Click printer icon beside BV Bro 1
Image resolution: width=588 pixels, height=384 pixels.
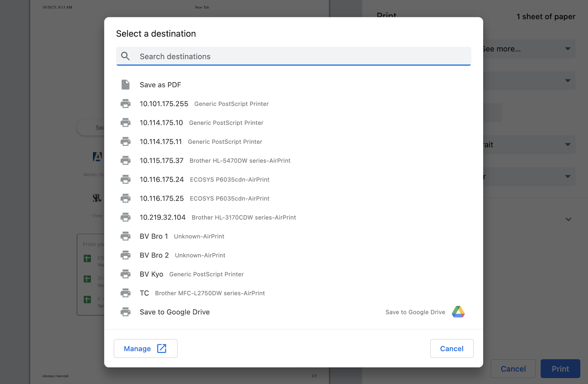125,236
